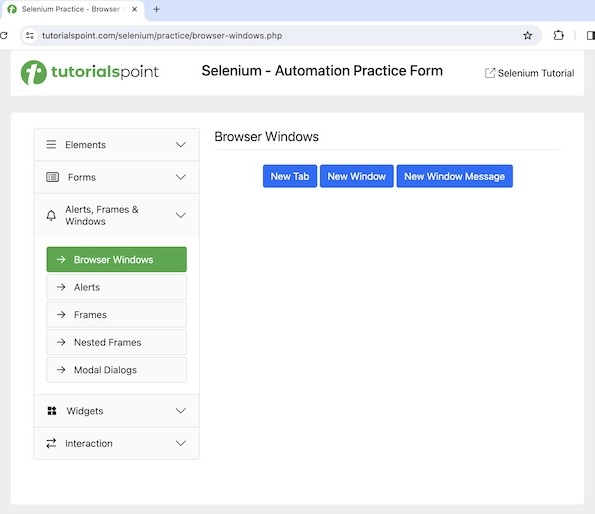Image resolution: width=595 pixels, height=514 pixels.
Task: Click the arrow icon beside Modal Dialogs
Action: [61, 369]
